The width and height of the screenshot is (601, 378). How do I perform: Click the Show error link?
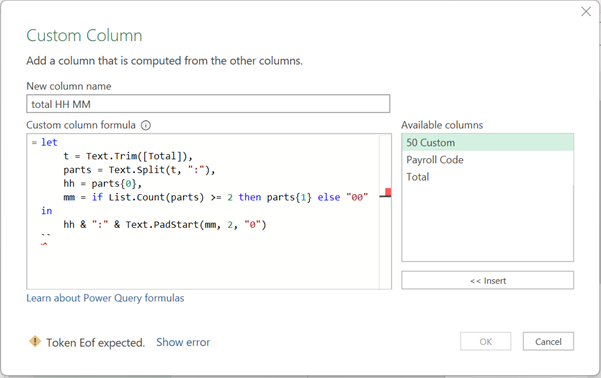pos(183,342)
